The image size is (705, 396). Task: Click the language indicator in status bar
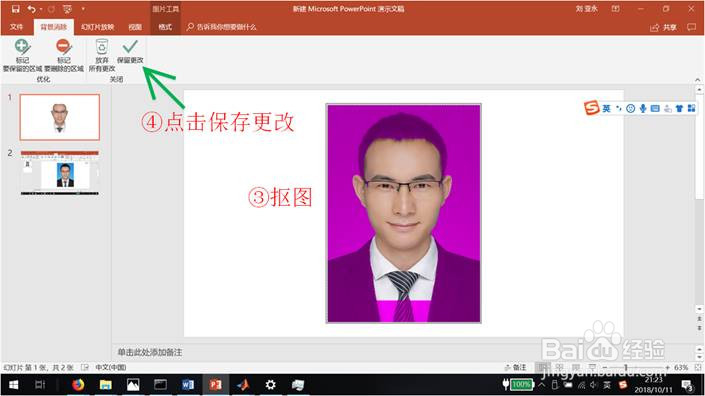(x=110, y=367)
